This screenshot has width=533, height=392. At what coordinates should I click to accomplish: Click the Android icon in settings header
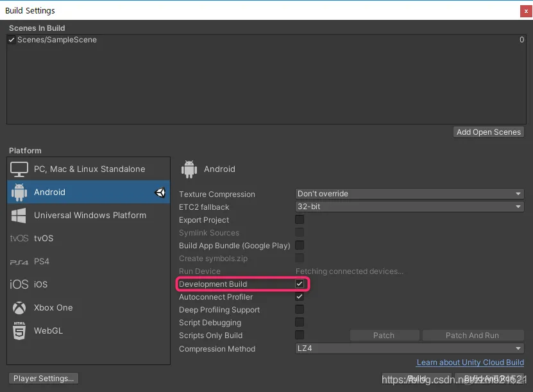tap(189, 169)
